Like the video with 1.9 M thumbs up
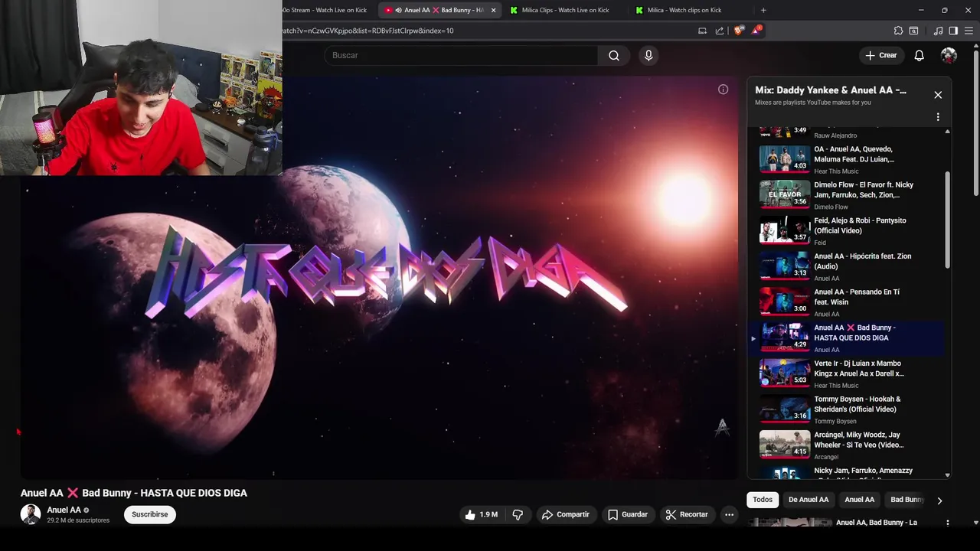This screenshot has width=980, height=551. click(x=481, y=514)
